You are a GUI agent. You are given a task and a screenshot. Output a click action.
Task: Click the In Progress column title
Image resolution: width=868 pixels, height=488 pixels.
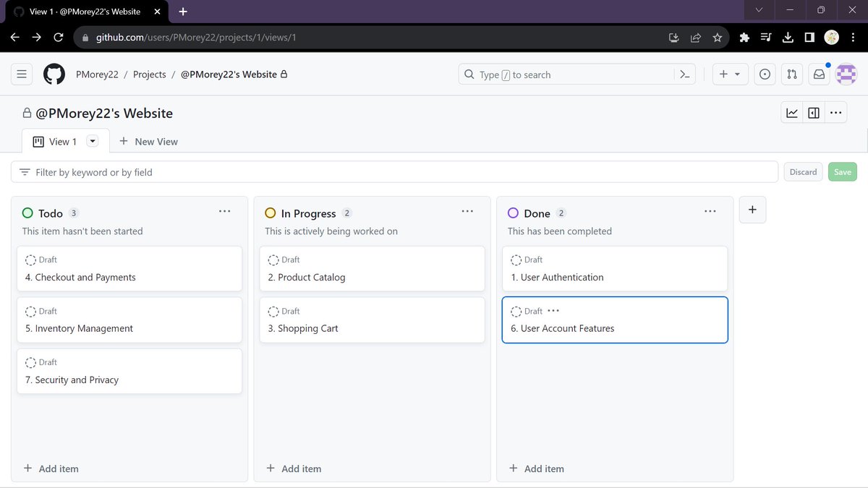(308, 213)
